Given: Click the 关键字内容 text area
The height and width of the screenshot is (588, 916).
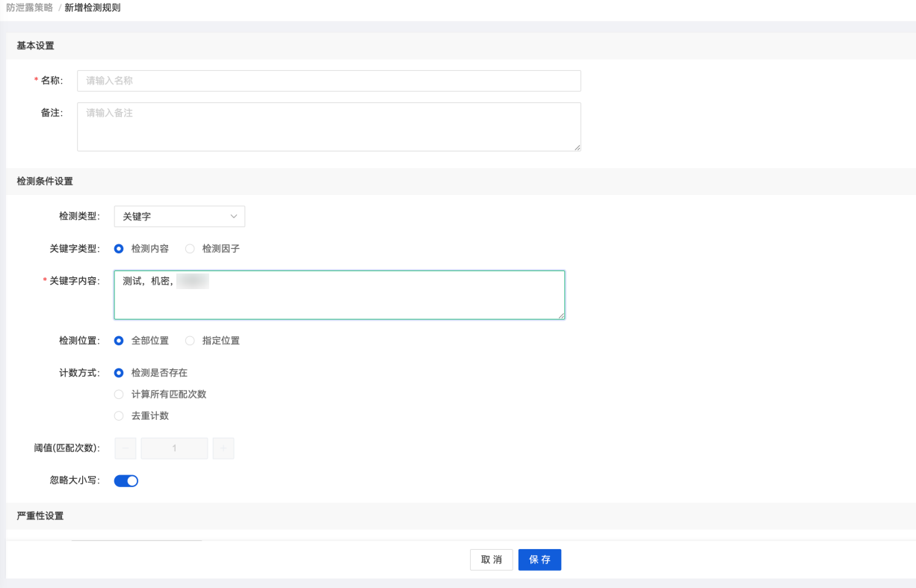Looking at the screenshot, I should click(x=339, y=295).
